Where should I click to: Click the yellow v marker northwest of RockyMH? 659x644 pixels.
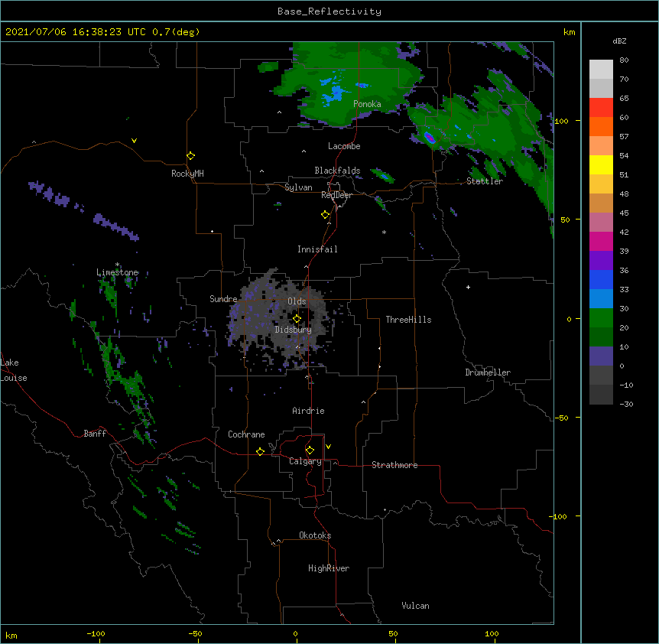pos(134,141)
